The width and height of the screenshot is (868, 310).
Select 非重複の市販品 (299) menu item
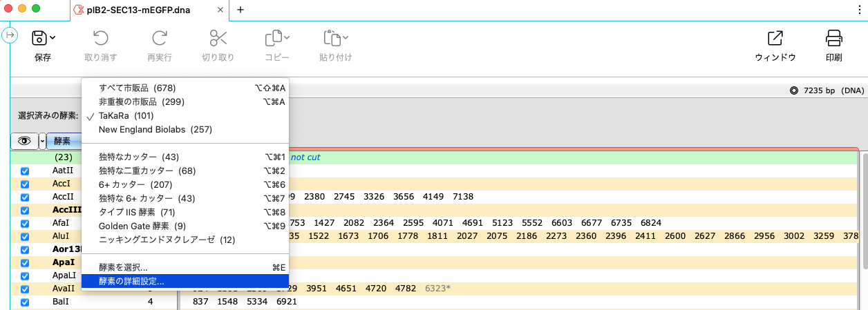point(185,102)
